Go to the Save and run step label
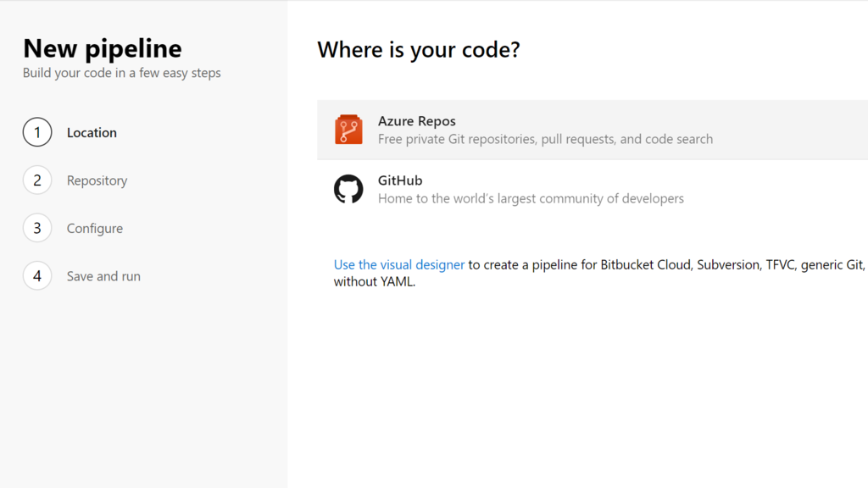Image resolution: width=868 pixels, height=488 pixels. 103,276
